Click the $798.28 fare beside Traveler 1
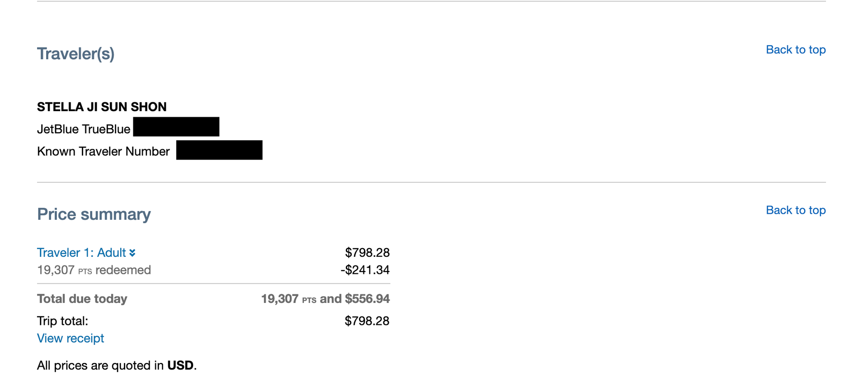868x391 pixels. coord(368,253)
